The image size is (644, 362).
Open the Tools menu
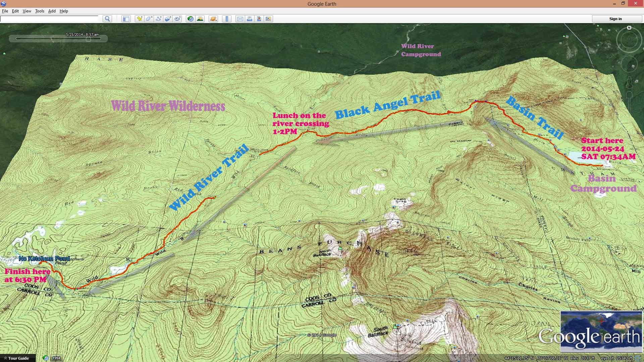click(x=40, y=11)
